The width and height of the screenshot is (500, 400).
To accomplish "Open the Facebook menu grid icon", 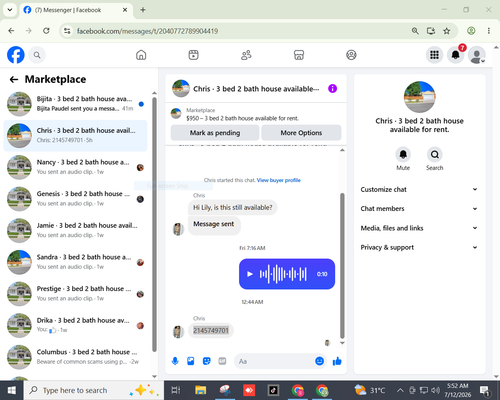I will (434, 55).
